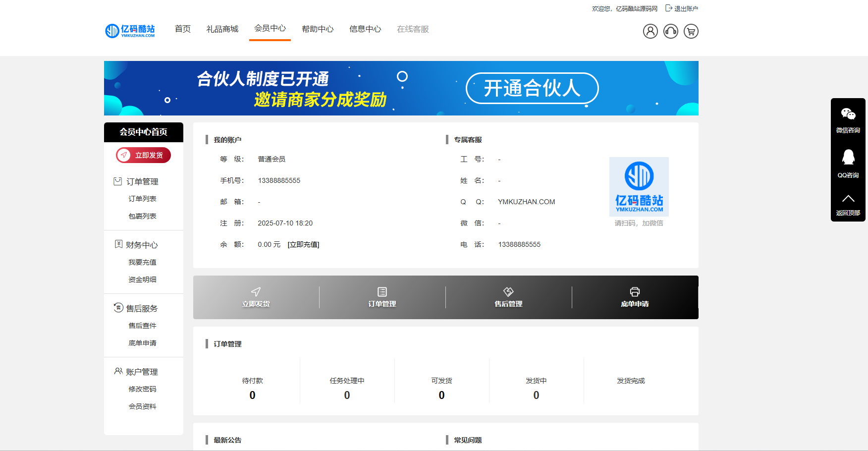Viewport: 868px width, 451px height.
Task: Click the WeChat QR code image
Action: point(639,187)
